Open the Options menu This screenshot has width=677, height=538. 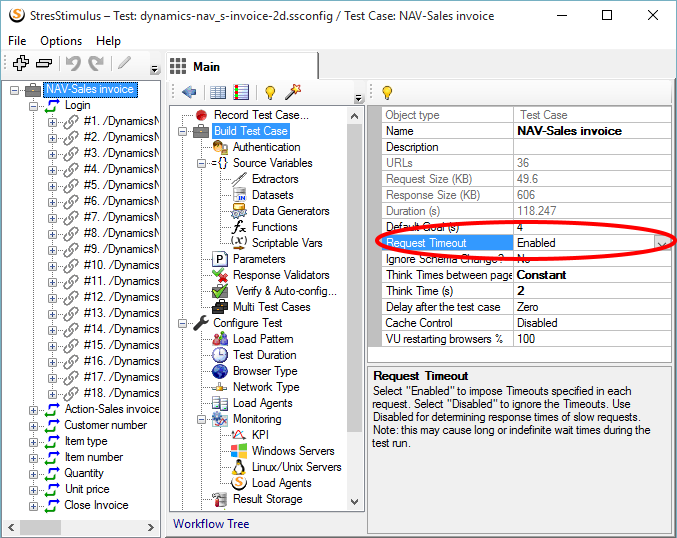click(61, 41)
